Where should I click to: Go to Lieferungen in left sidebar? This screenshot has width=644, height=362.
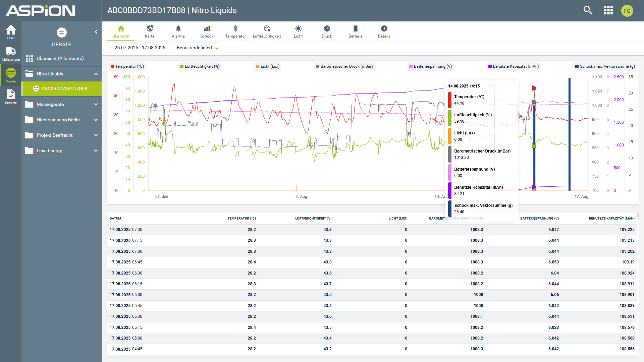pos(11,54)
